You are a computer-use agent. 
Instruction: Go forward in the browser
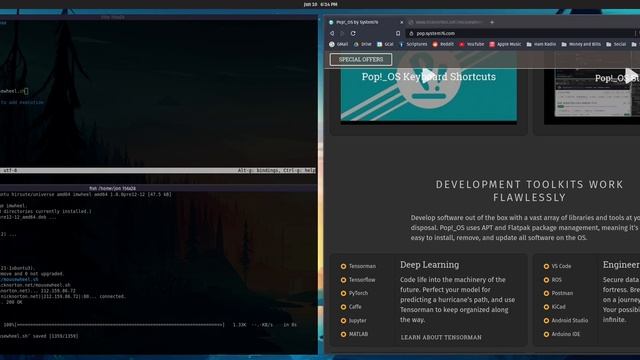pos(342,33)
